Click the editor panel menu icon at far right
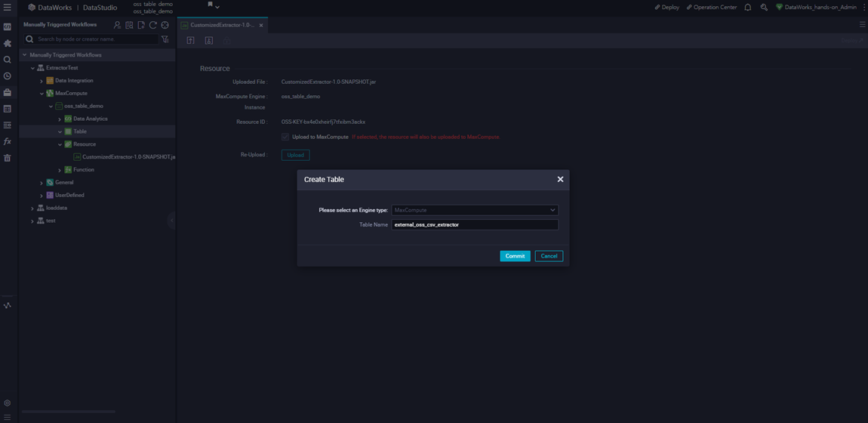The width and height of the screenshot is (868, 423). pos(862,25)
